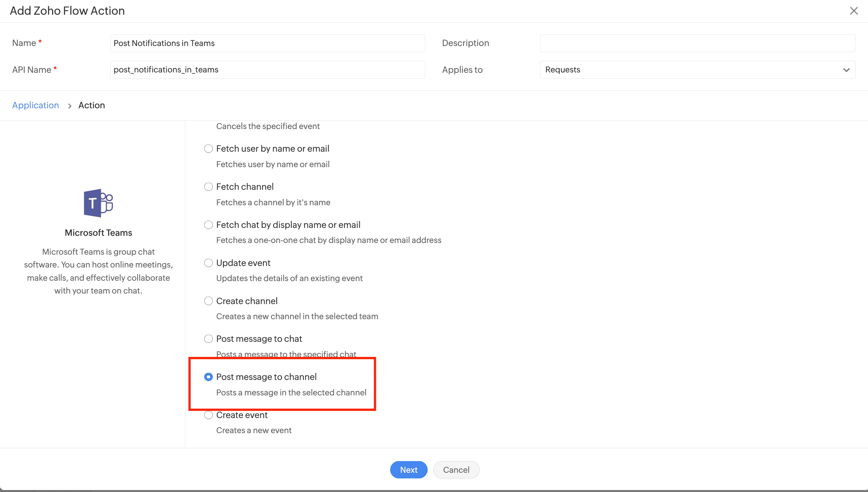Click the Microsoft Teams logo icon
868x492 pixels.
[98, 203]
